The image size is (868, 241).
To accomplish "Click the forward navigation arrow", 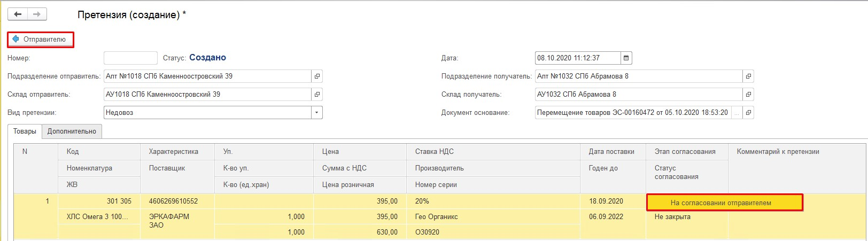I will coord(37,14).
